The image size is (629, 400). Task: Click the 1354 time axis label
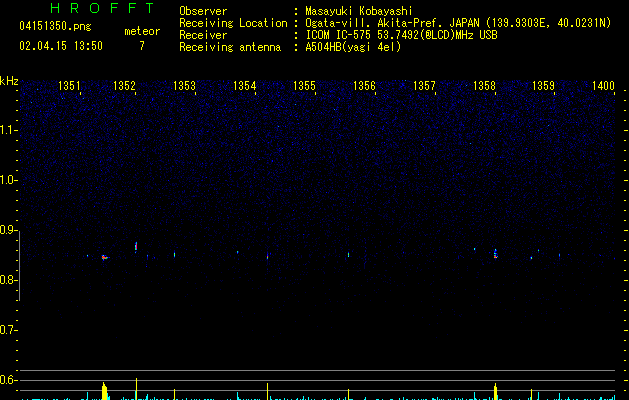click(244, 86)
